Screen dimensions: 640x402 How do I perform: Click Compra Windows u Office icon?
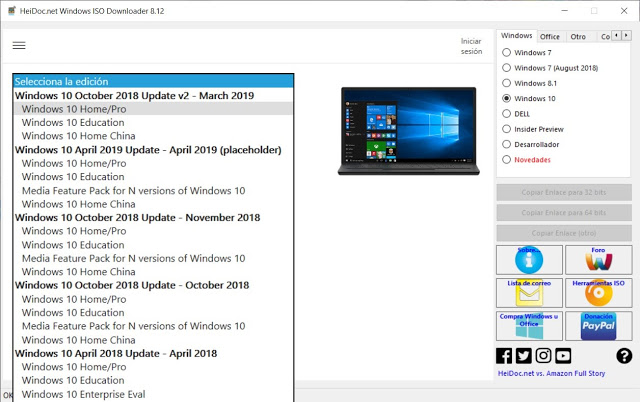[529, 326]
